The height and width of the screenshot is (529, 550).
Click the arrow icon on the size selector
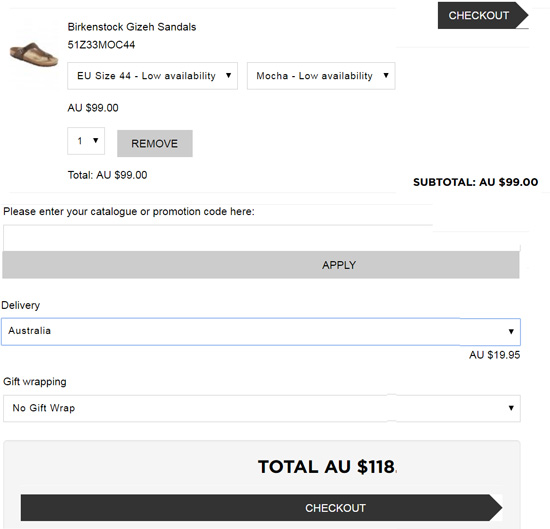(228, 75)
